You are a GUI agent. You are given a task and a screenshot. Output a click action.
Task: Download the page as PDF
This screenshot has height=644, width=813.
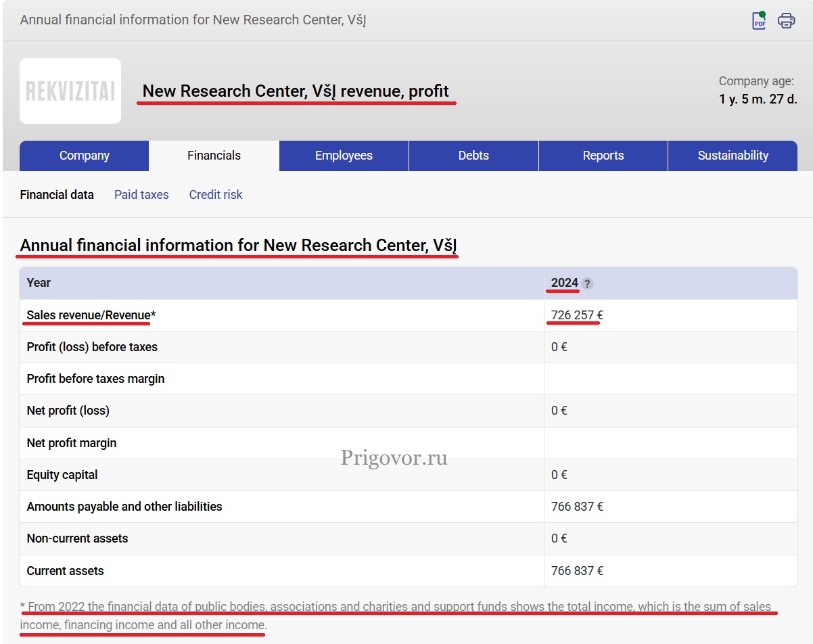coord(759,20)
